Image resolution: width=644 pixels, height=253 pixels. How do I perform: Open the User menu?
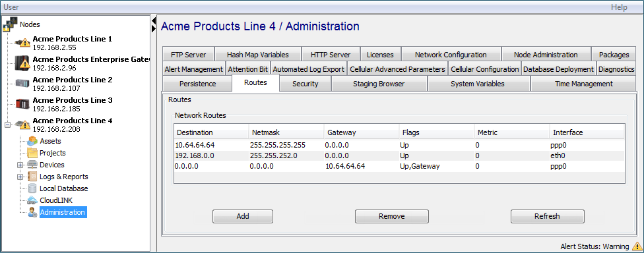[x=11, y=7]
